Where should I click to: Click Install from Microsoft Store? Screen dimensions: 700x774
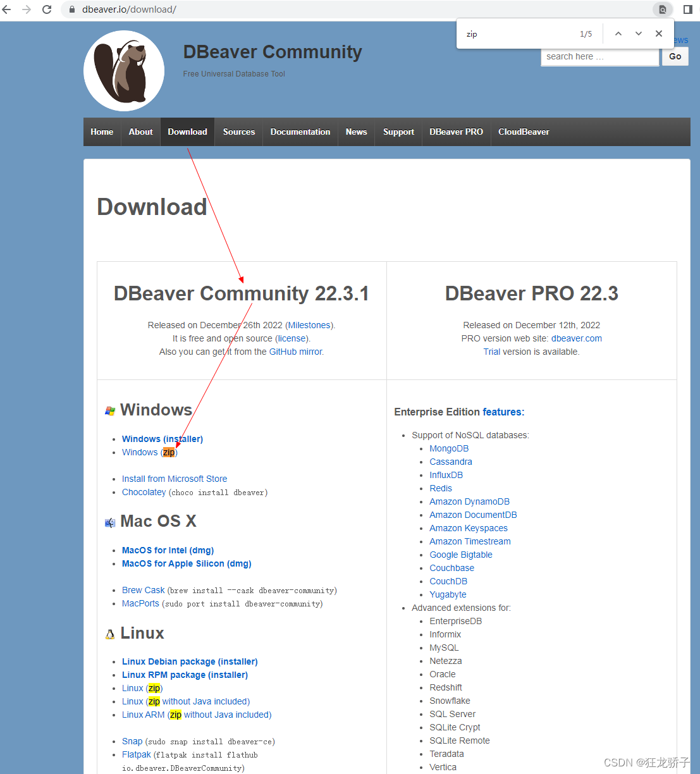(174, 479)
